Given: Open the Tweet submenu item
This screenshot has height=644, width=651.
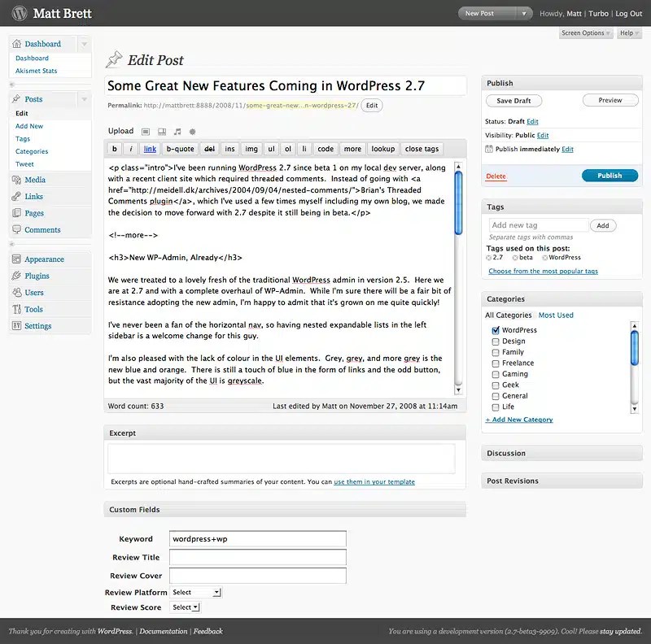Looking at the screenshot, I should [x=24, y=164].
